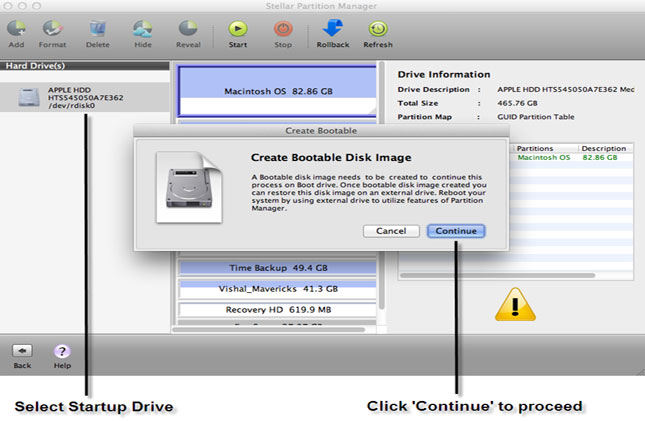Click the Add partition toolbar icon
This screenshot has width=645, height=421.
pos(16,29)
